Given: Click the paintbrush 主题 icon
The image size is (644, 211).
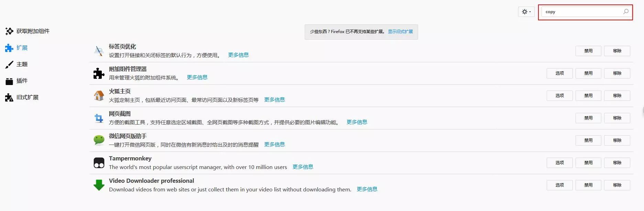Looking at the screenshot, I should [9, 64].
